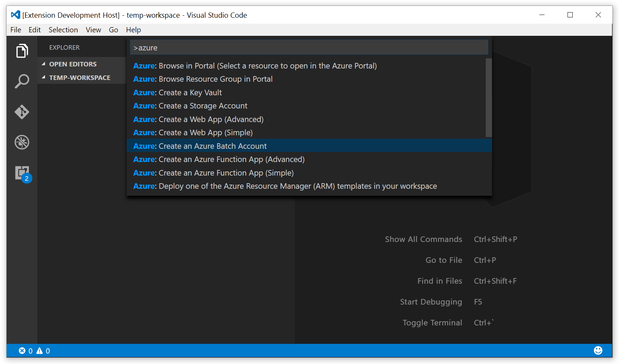Click the errors count icon in status bar
This screenshot has width=619, height=364.
[x=22, y=351]
